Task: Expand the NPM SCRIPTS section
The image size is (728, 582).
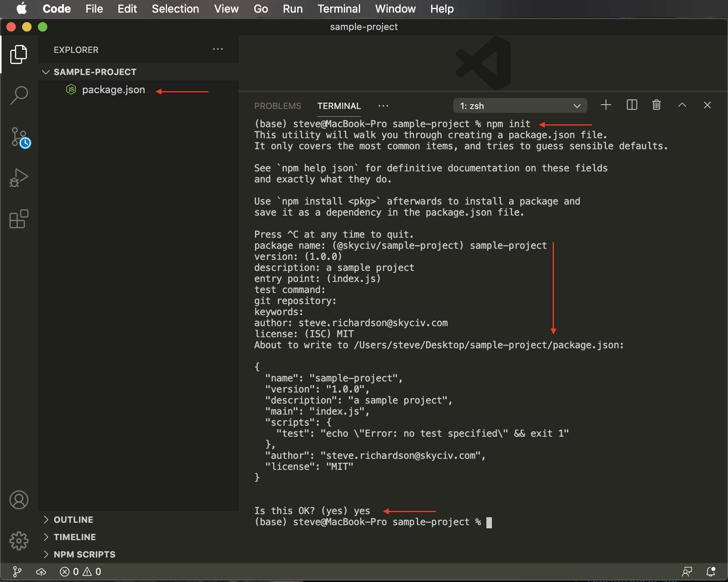Action: (x=84, y=554)
